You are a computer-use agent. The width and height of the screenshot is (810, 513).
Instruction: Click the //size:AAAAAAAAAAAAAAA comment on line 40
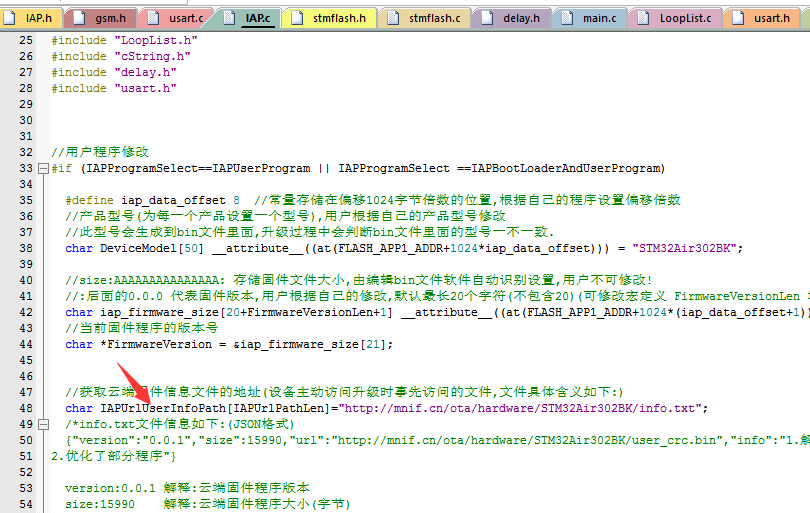click(x=359, y=281)
